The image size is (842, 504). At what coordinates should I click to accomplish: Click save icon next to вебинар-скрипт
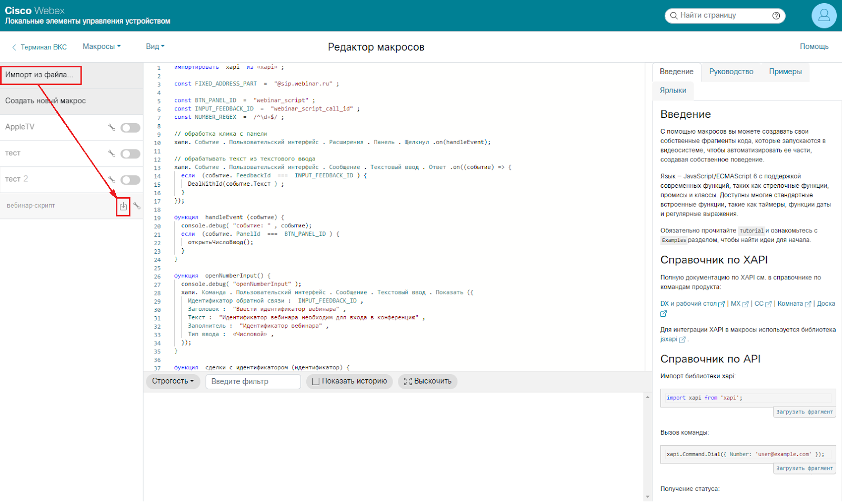click(123, 206)
